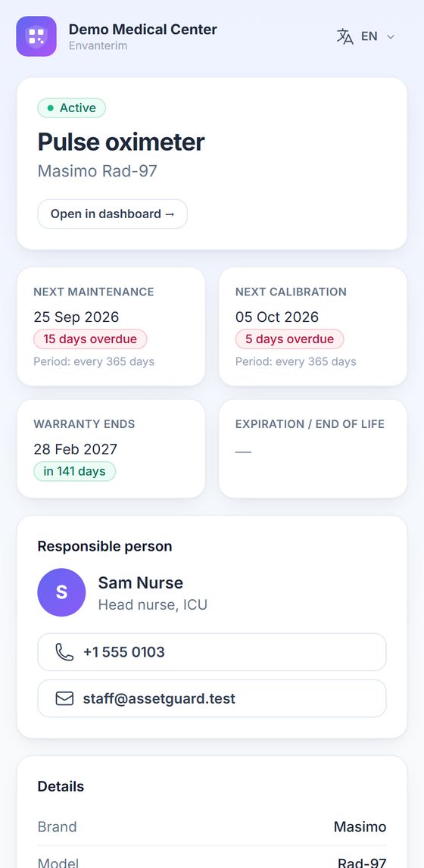Click Open in dashboard button
This screenshot has height=868, width=424.
[112, 214]
